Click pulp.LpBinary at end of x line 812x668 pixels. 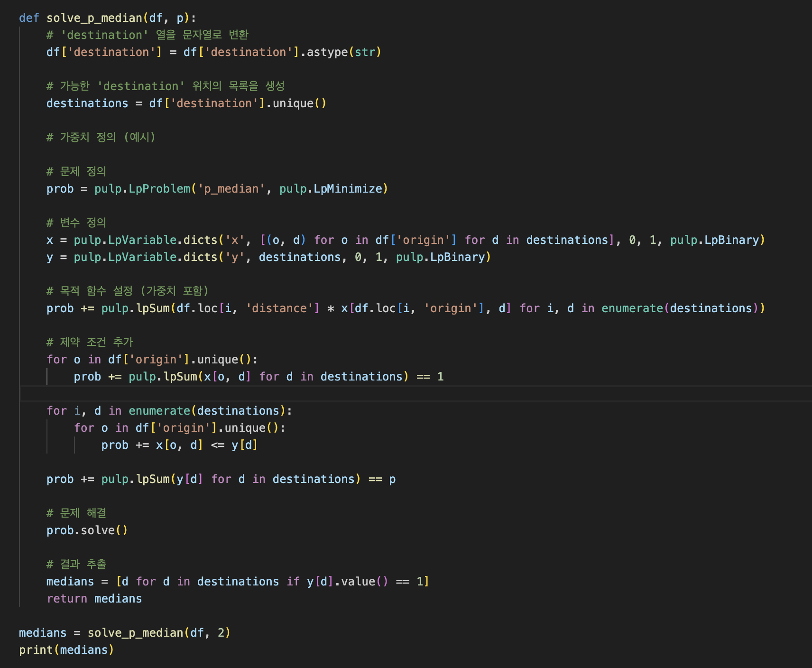[x=714, y=240]
